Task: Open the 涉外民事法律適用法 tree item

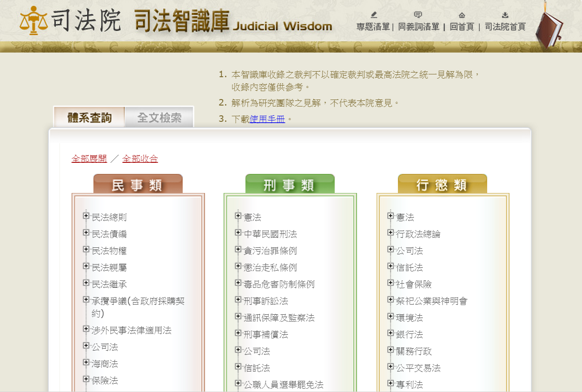Action: [132, 330]
